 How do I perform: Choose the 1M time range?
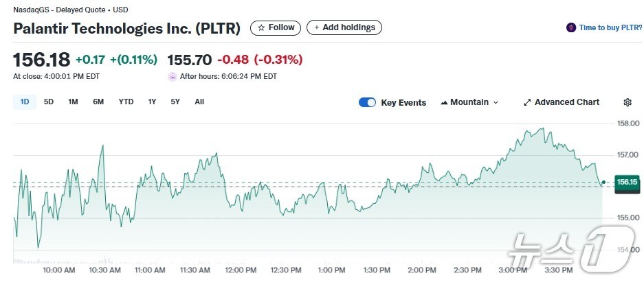tap(73, 102)
